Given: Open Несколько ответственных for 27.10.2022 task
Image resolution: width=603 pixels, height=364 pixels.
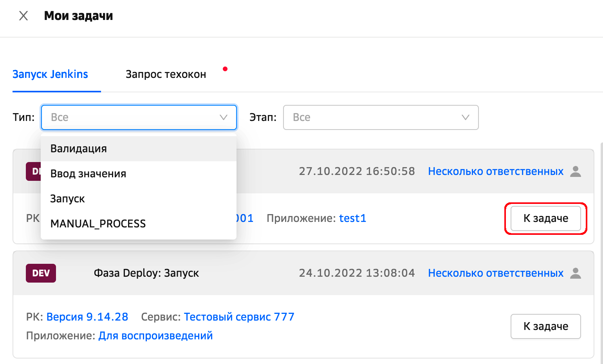Looking at the screenshot, I should [x=495, y=171].
